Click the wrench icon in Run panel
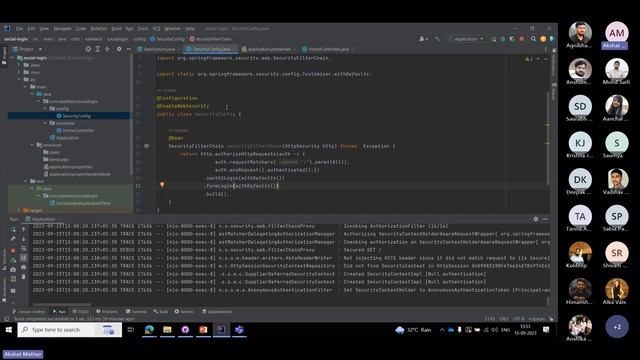 [x=13, y=239]
